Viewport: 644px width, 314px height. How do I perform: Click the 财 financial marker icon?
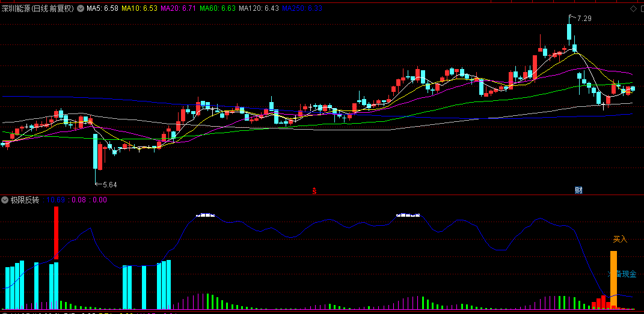pos(578,190)
